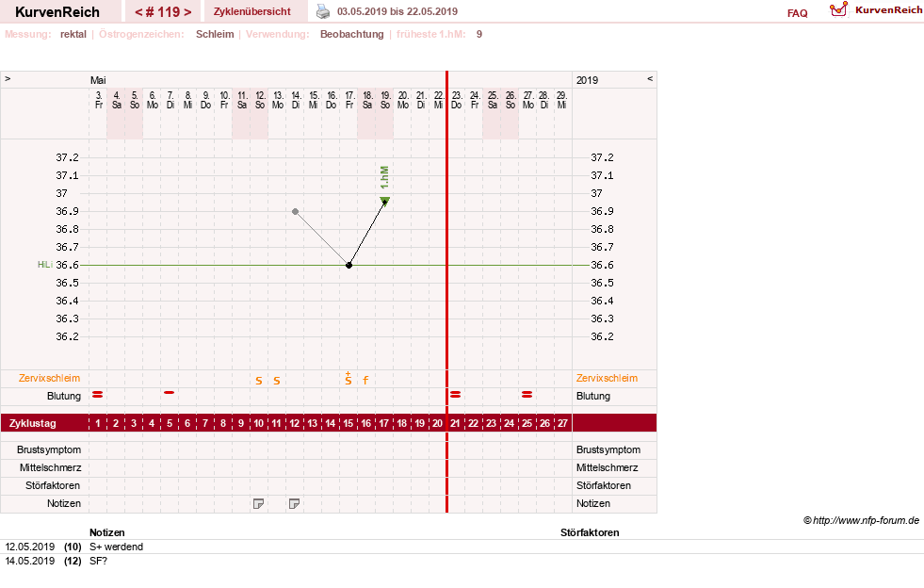Select cycle day 27 cell
Image resolution: width=924 pixels, height=588 pixels.
pos(562,423)
